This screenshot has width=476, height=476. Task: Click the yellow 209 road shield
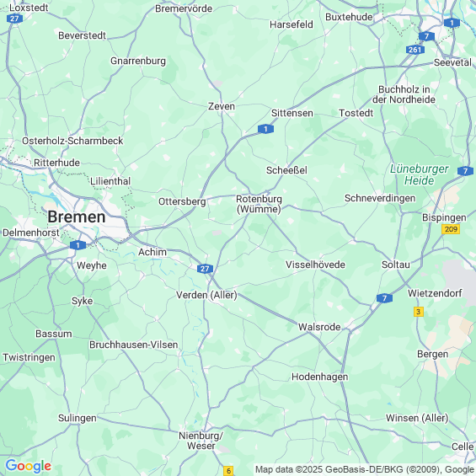pos(451,229)
